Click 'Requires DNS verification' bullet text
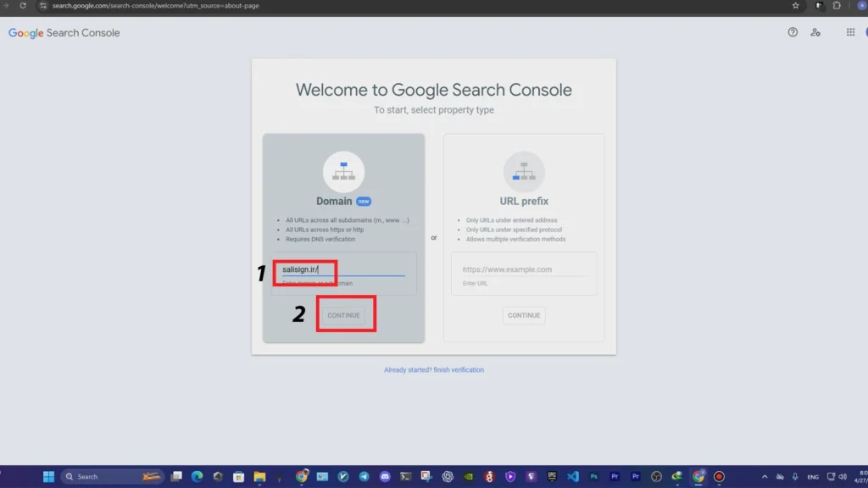The height and width of the screenshot is (488, 868). tap(320, 240)
